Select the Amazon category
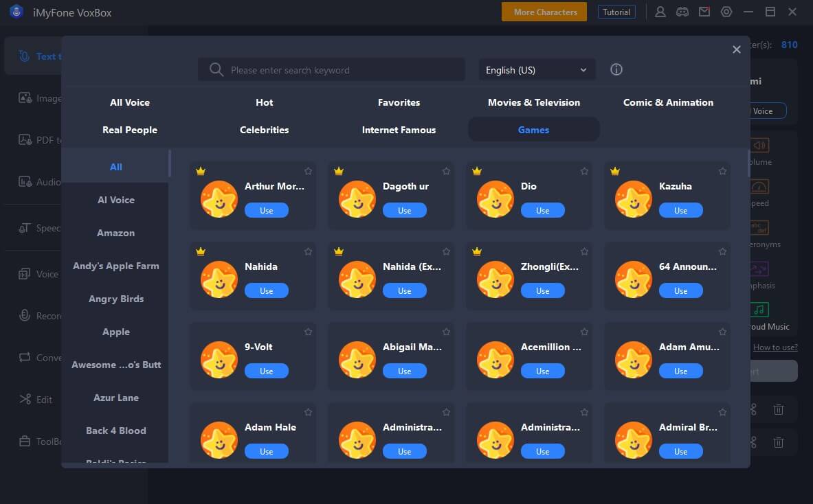 click(115, 233)
